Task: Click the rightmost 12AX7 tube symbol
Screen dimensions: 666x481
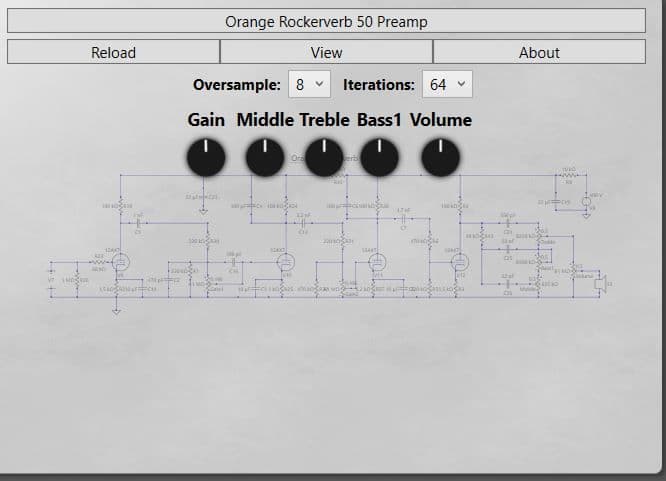Action: [459, 262]
